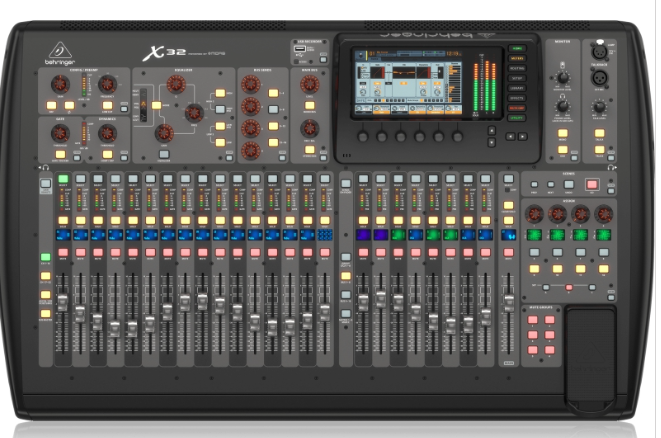Click the main LR fader

pyautogui.click(x=509, y=303)
